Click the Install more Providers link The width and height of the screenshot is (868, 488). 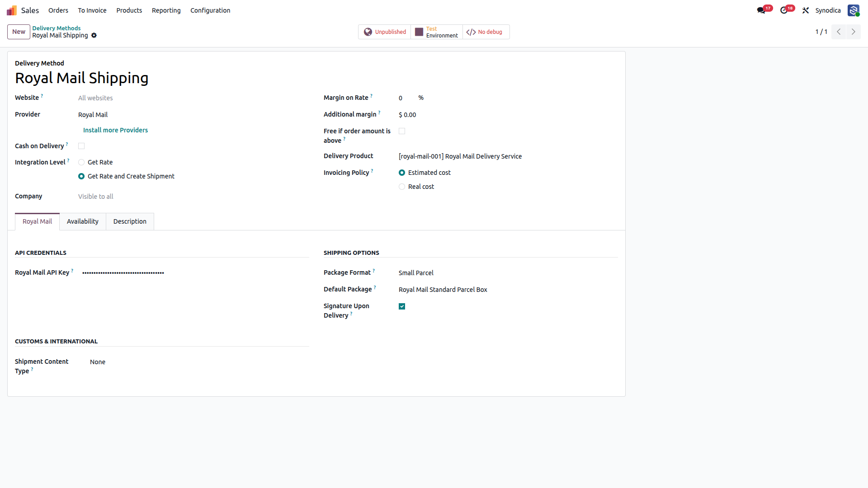coord(115,130)
